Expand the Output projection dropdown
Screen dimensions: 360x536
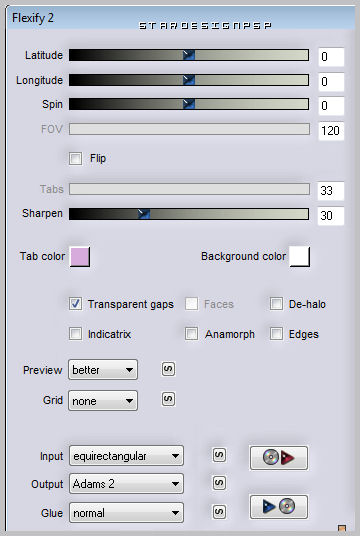point(126,483)
